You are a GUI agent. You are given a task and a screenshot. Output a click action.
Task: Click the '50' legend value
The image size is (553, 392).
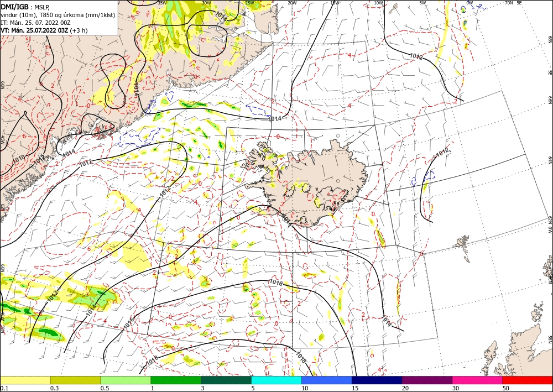(506, 388)
